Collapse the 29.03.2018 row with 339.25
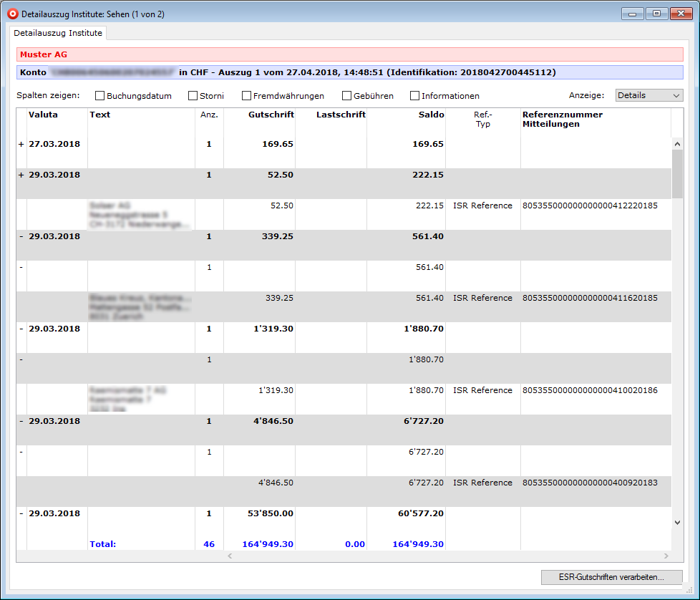Viewport: 700px width, 600px height. [x=21, y=236]
